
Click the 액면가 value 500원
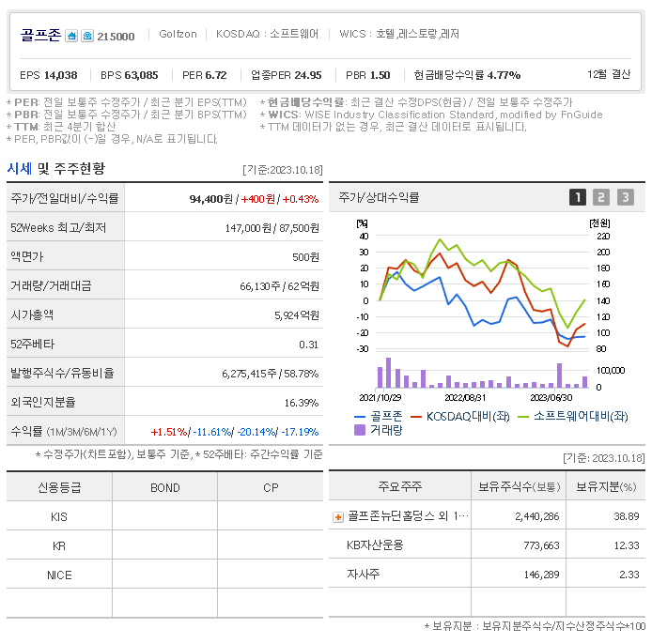point(305,257)
